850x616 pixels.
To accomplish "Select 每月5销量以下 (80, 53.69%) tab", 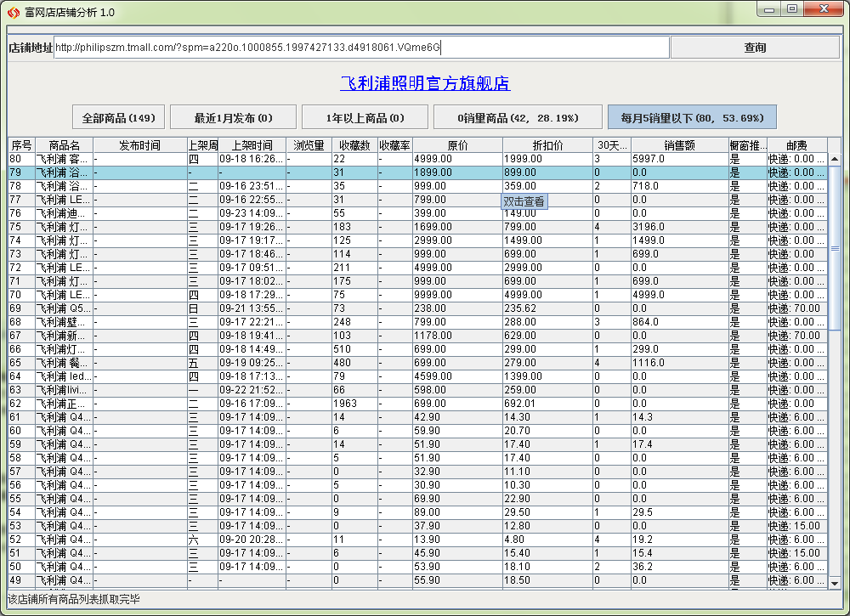I will 691,117.
